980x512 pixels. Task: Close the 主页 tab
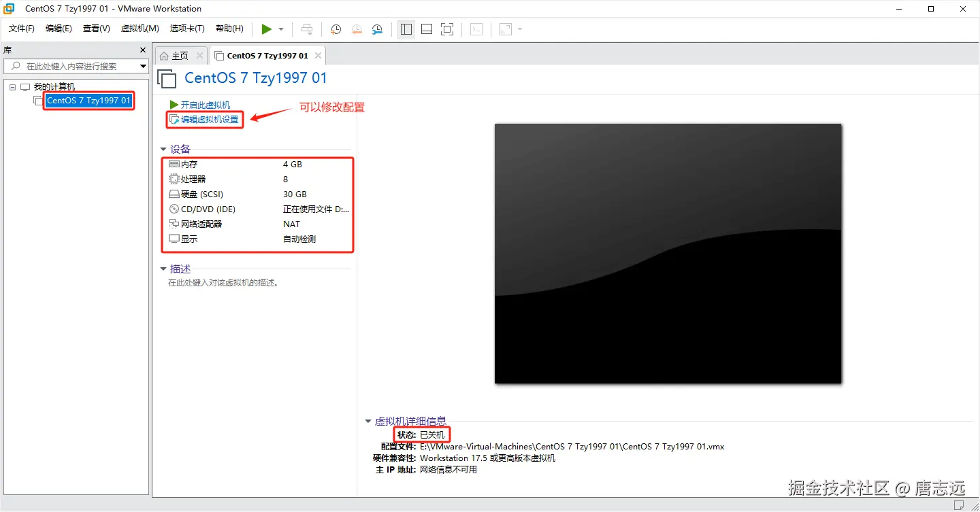pos(199,56)
